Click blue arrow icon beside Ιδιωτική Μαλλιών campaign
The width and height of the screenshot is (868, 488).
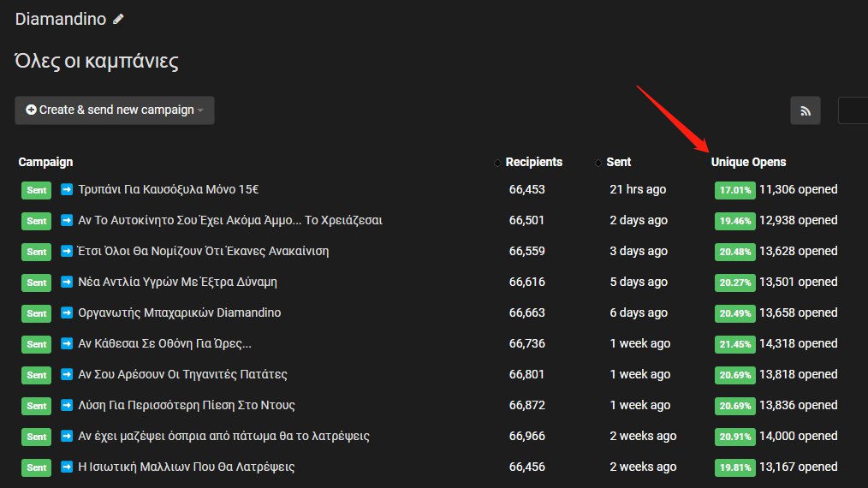pos(67,467)
